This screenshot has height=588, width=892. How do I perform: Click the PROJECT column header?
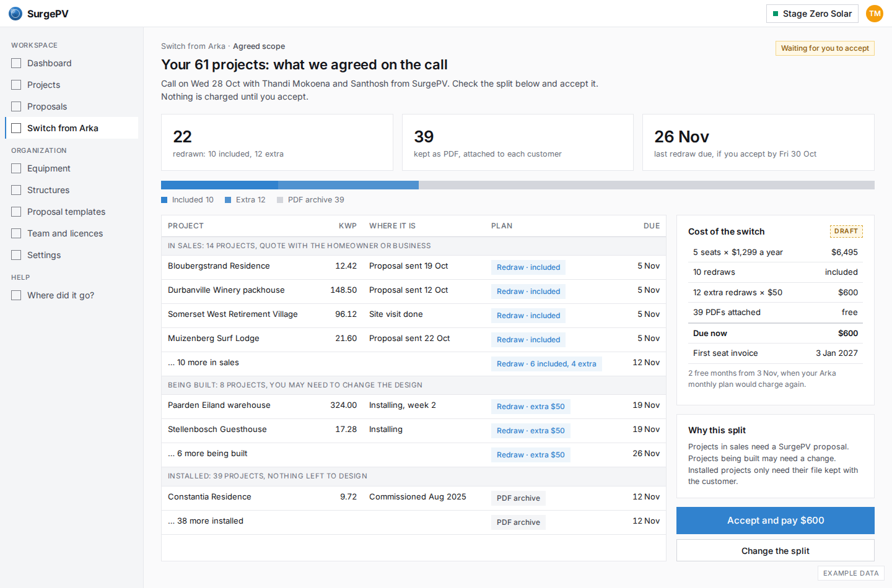[x=186, y=226]
